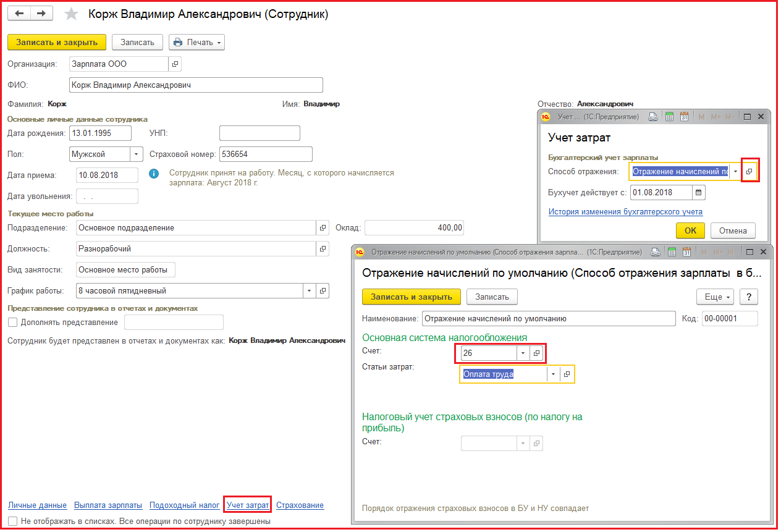Add employee card to favorites star

click(72, 14)
